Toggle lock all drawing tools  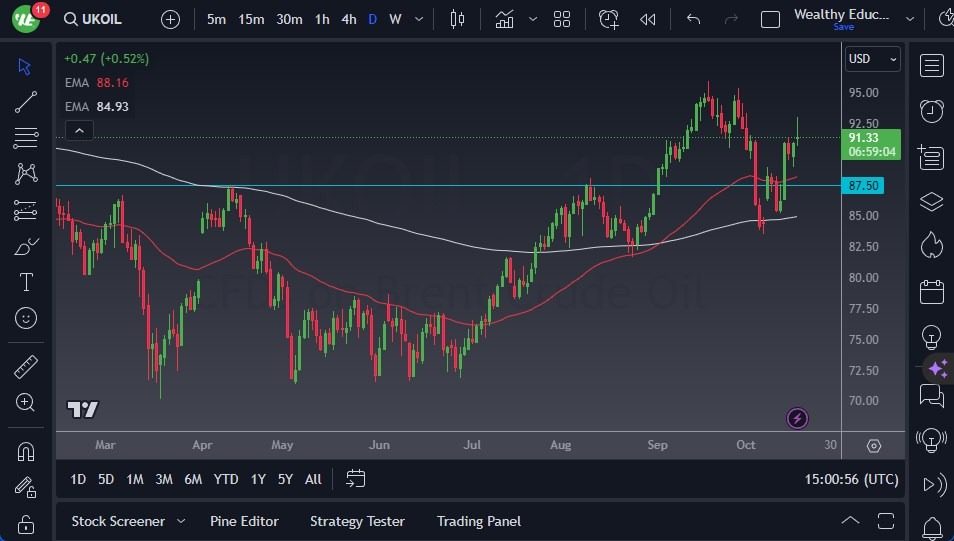[x=26, y=523]
